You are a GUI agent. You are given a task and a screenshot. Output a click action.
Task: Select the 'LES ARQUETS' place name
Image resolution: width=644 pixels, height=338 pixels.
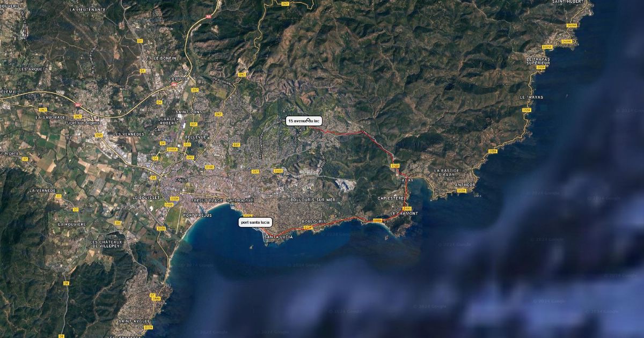(34, 69)
